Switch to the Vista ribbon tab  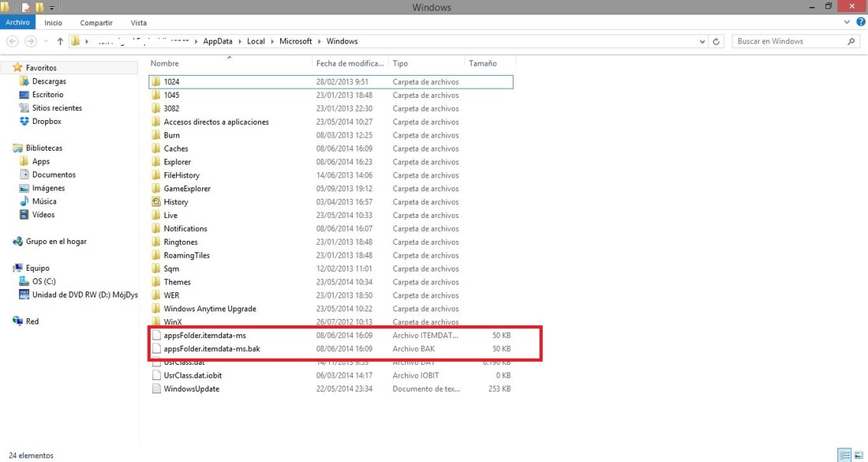(138, 23)
